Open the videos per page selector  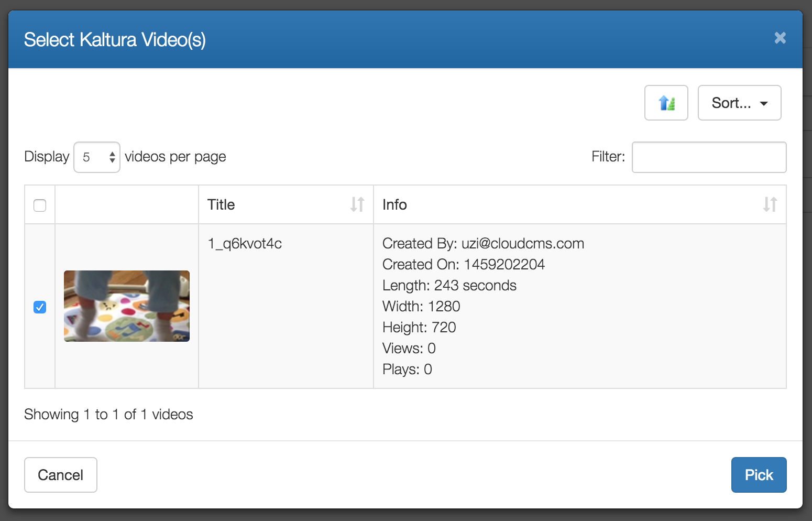[97, 157]
